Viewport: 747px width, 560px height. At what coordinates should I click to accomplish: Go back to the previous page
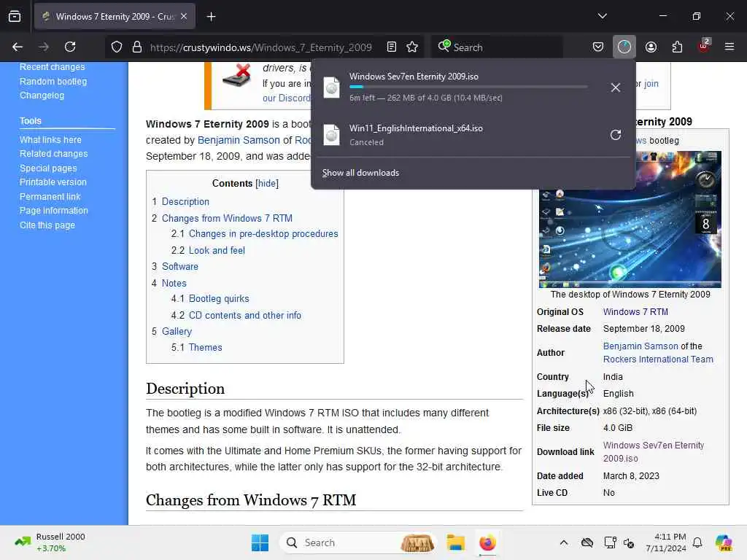(18, 47)
